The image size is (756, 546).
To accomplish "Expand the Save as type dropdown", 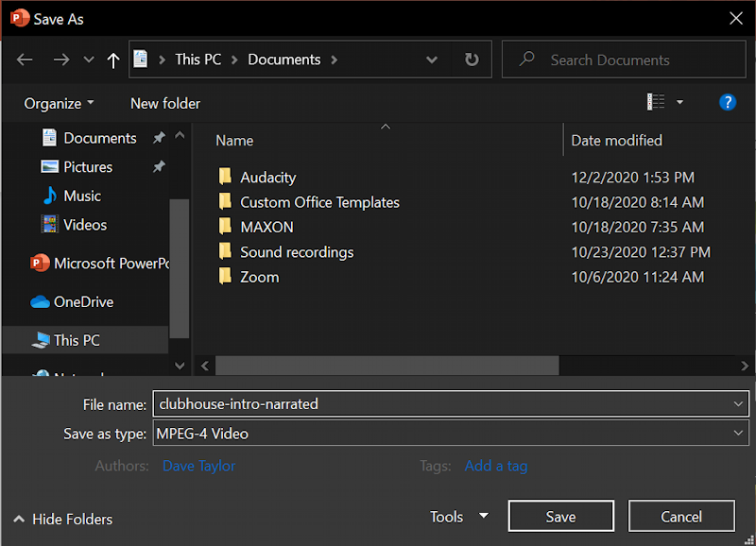I will (x=738, y=434).
